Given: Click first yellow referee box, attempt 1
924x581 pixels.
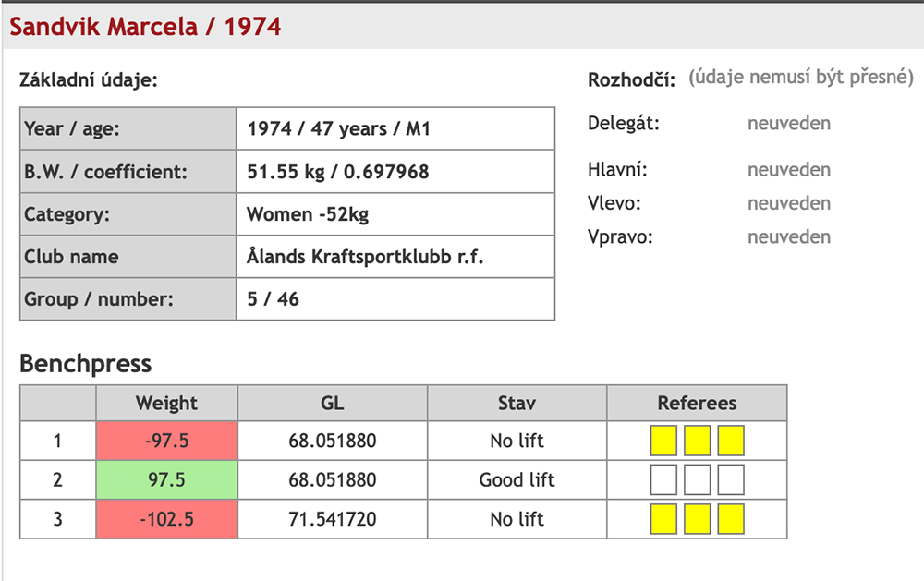Looking at the screenshot, I should 663,441.
